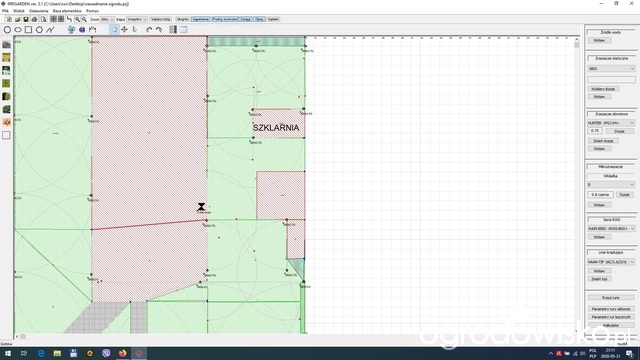Open Firefox from the taskbar
Image resolution: width=640 pixels, height=360 pixels.
point(122,353)
